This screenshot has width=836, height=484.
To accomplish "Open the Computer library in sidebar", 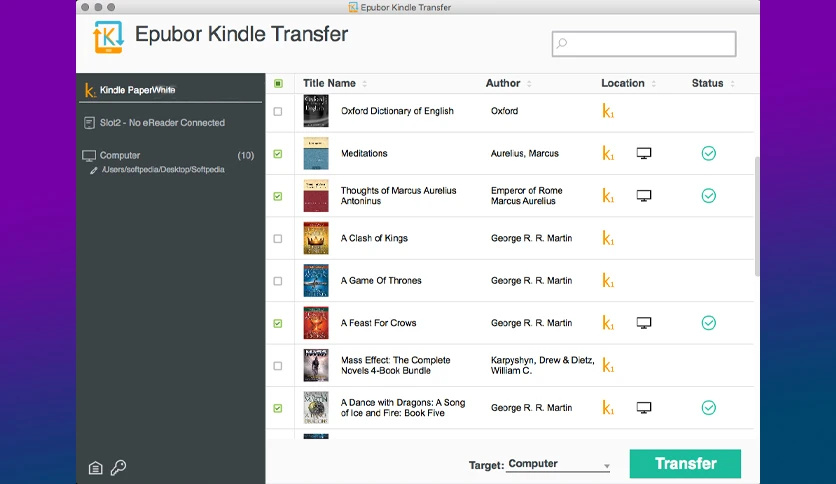I will (120, 155).
